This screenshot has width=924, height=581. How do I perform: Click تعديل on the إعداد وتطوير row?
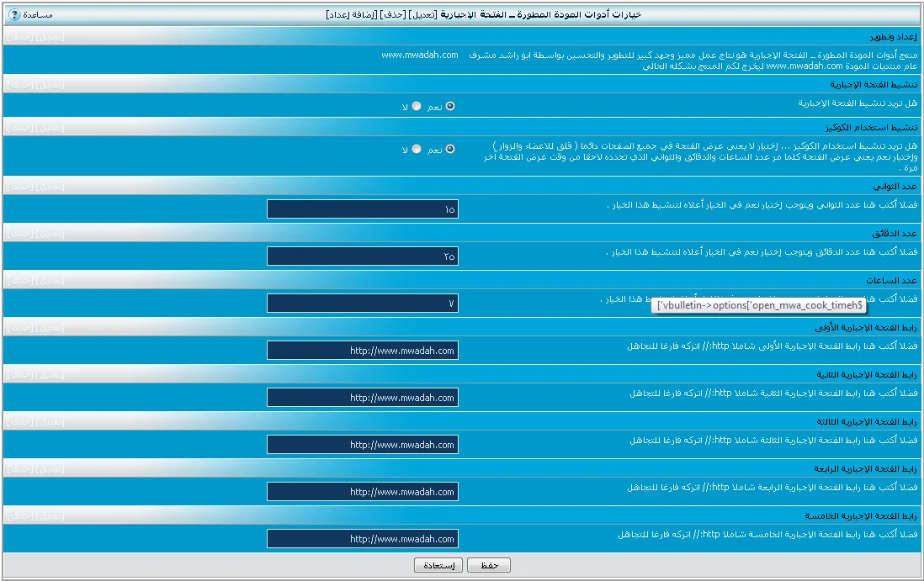pyautogui.click(x=50, y=37)
